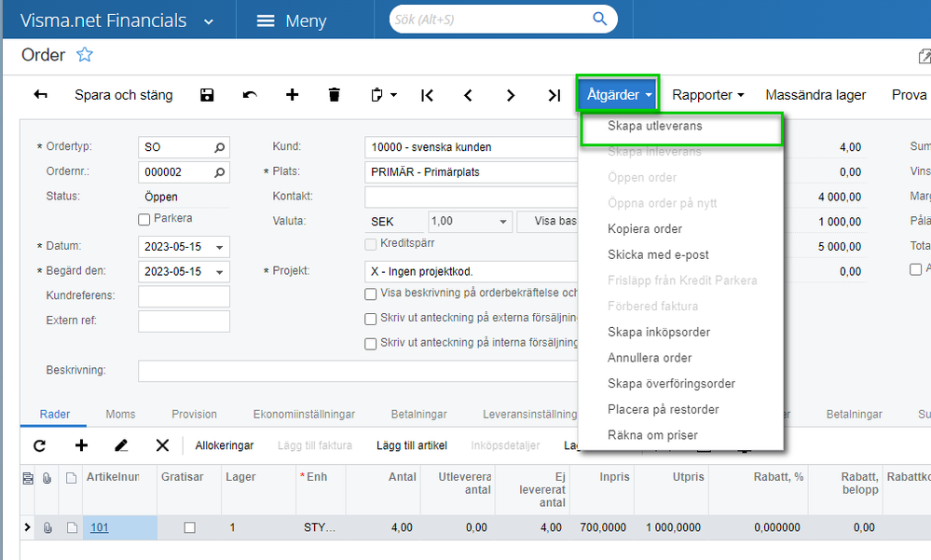Click attachment paperclip on row 101

47,527
